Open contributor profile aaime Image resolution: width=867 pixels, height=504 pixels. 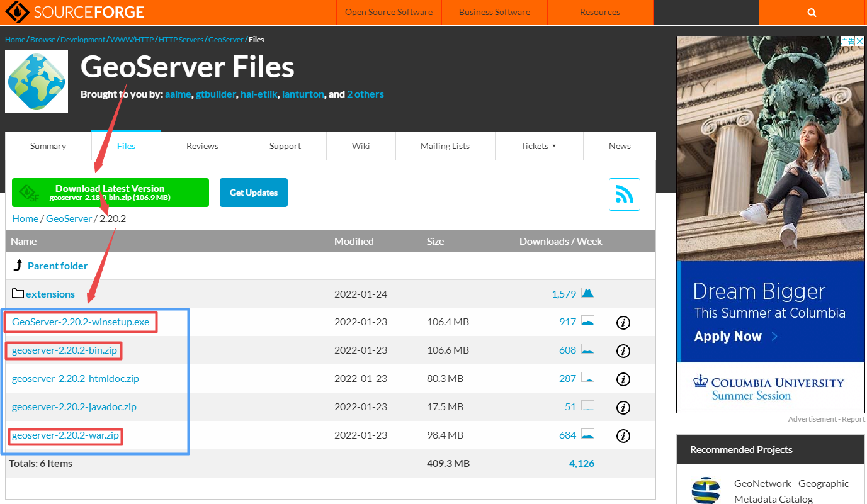coord(178,94)
